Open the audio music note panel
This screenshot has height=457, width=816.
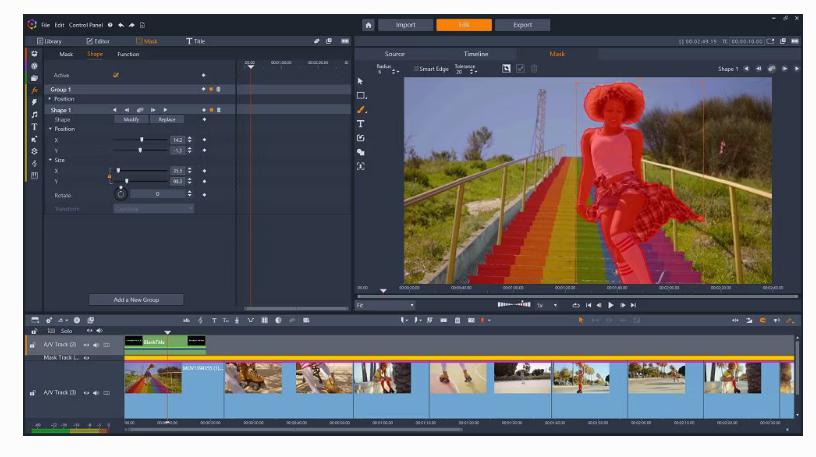click(35, 114)
